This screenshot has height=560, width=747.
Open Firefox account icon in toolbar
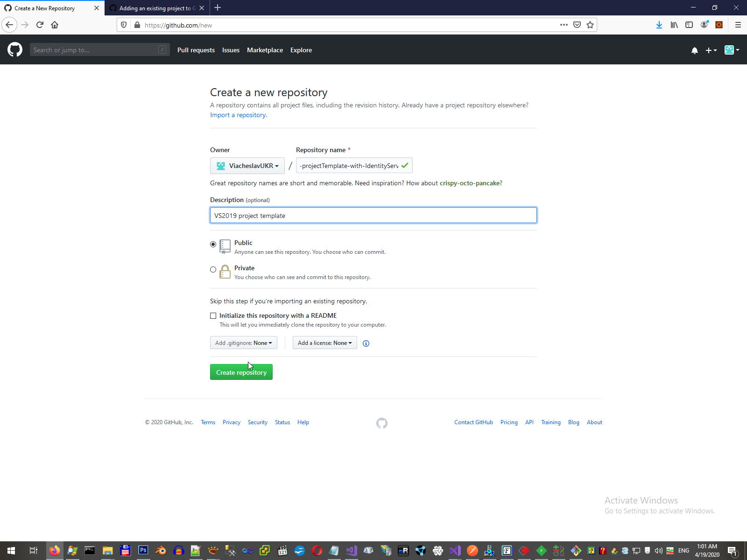pyautogui.click(x=705, y=25)
